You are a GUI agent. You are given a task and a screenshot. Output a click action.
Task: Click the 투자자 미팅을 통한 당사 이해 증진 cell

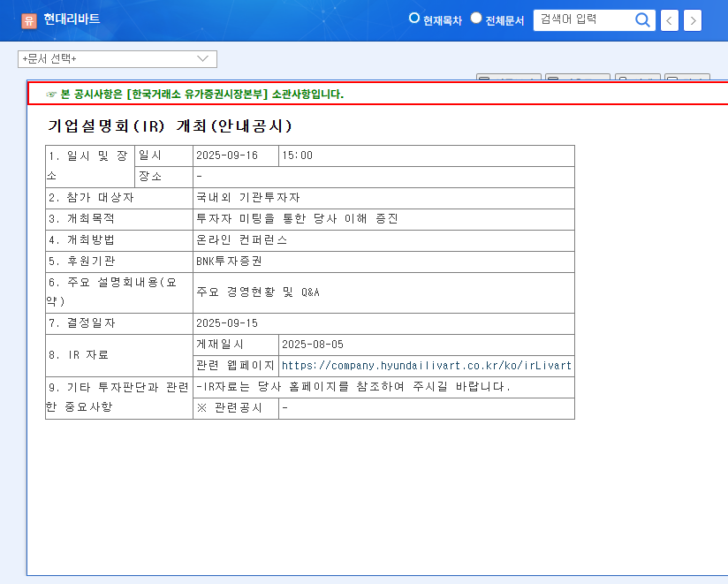point(383,219)
